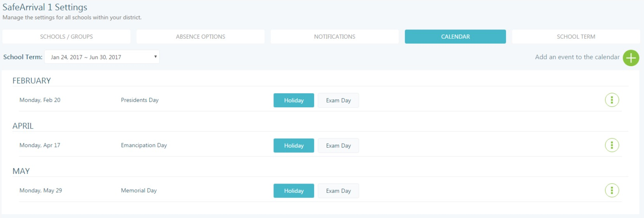The image size is (644, 218).
Task: Click the Monday, Apr 17 date entry
Action: 40,145
